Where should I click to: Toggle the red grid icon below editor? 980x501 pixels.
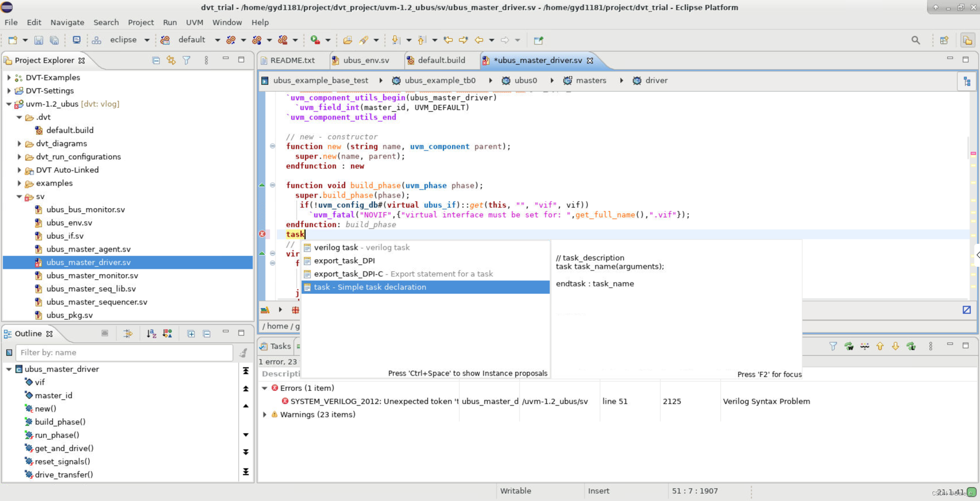pyautogui.click(x=296, y=310)
